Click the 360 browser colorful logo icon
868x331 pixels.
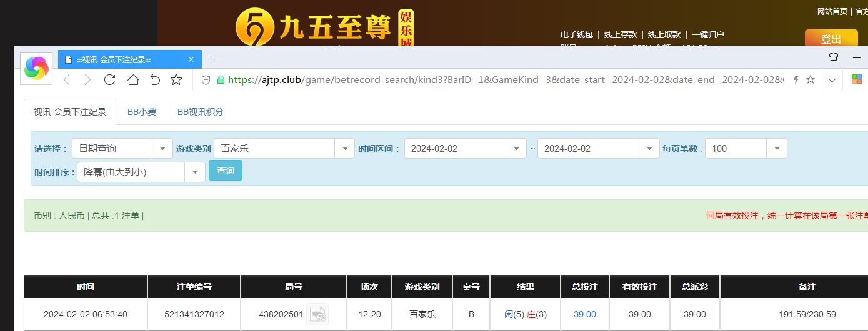(x=36, y=68)
